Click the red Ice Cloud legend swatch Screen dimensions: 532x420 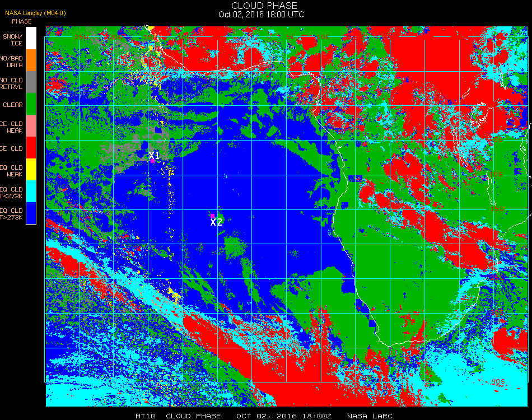click(31, 148)
